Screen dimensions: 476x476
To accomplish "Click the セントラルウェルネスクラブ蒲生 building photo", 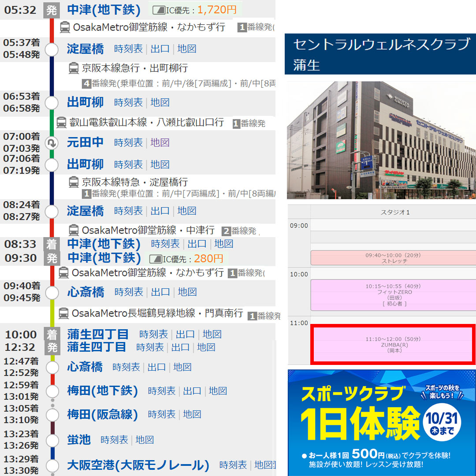I will coord(381,140).
